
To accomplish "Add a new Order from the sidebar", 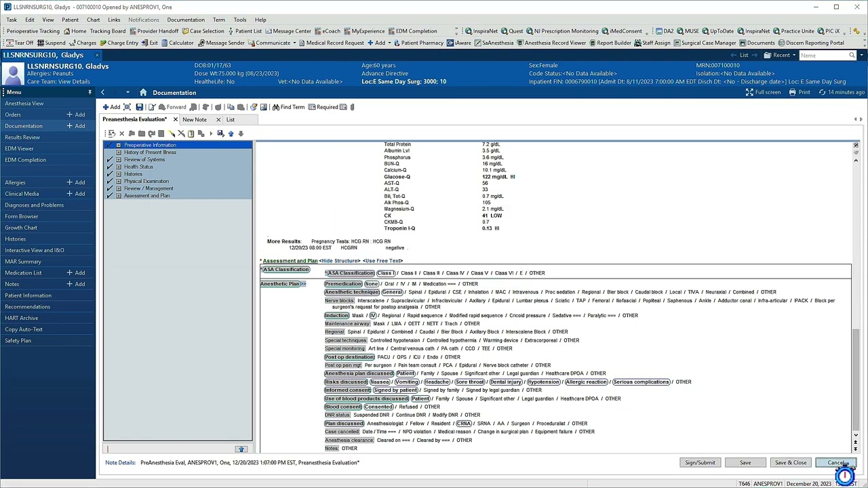I will coord(76,115).
